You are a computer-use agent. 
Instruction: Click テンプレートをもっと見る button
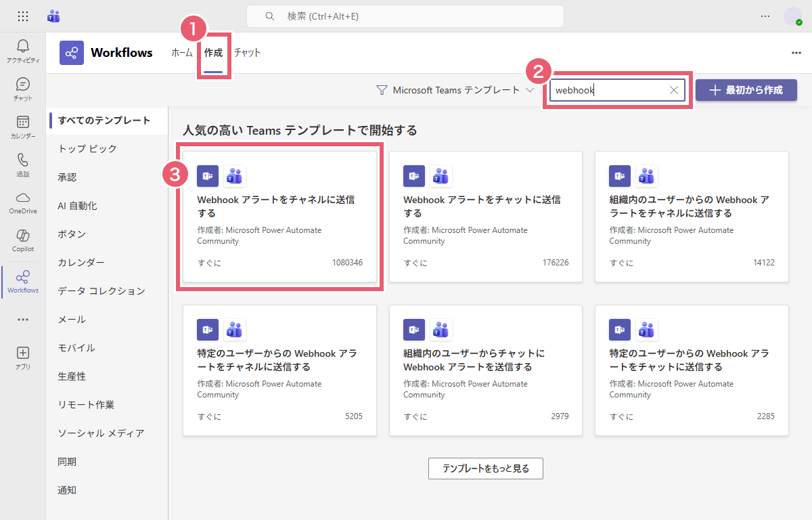(485, 469)
